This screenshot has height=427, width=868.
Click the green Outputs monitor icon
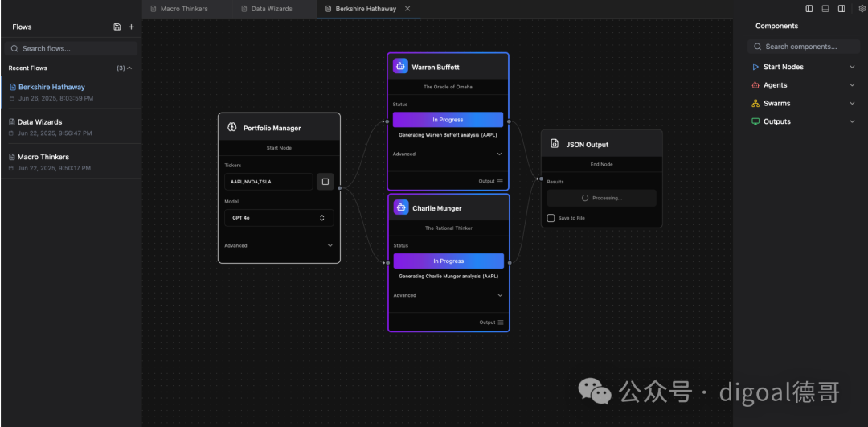click(755, 121)
